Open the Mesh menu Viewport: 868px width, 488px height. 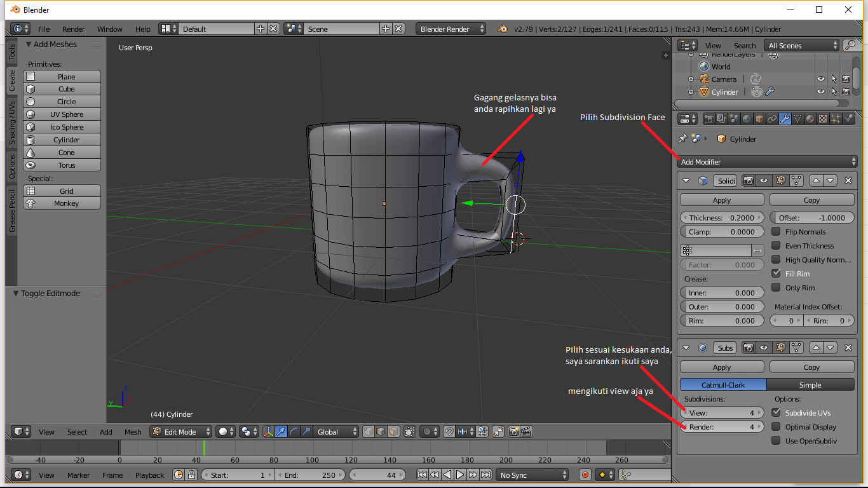(132, 431)
